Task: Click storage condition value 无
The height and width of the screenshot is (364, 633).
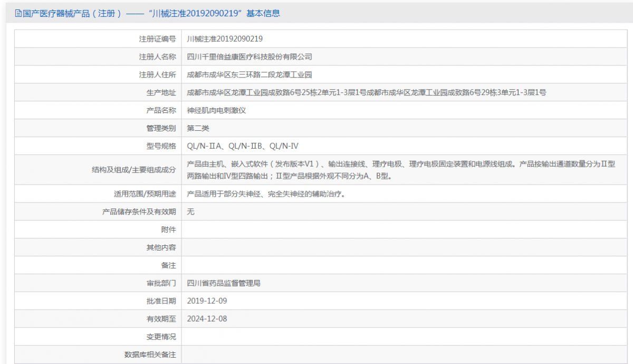Action: (x=191, y=212)
